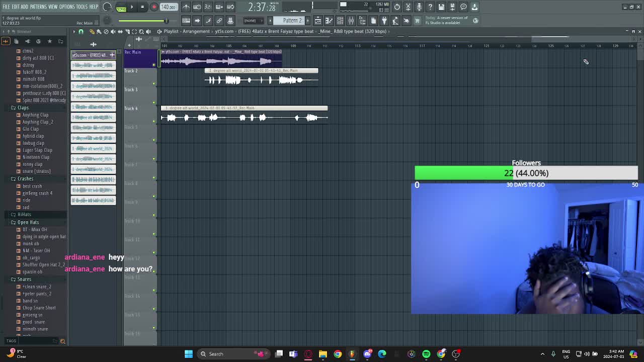Screen dimensions: 644x362
Task: Click the help question mark icon
Action: (430, 7)
